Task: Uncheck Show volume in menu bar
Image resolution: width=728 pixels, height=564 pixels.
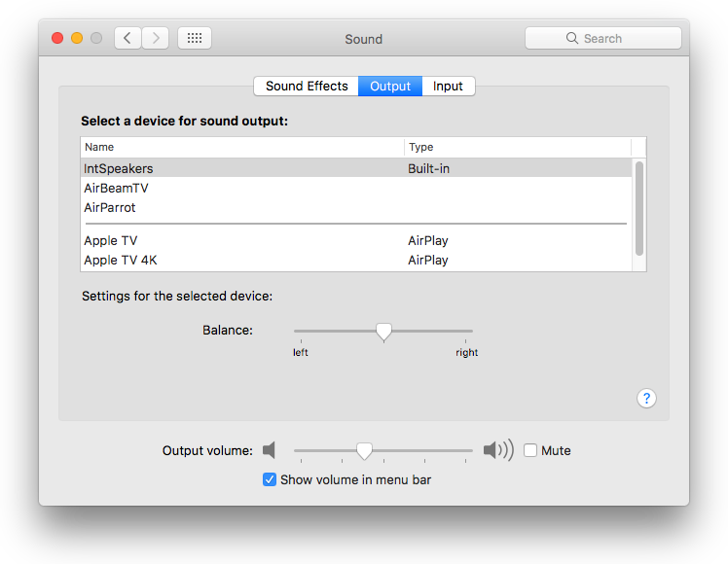Action: point(270,479)
